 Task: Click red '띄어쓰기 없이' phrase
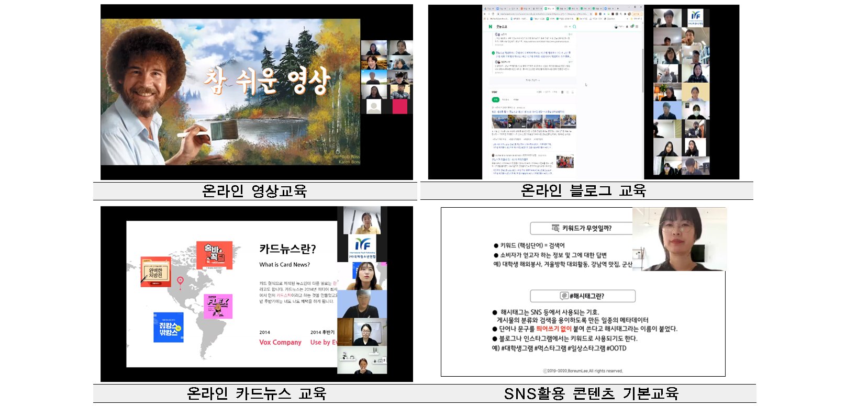tap(553, 329)
